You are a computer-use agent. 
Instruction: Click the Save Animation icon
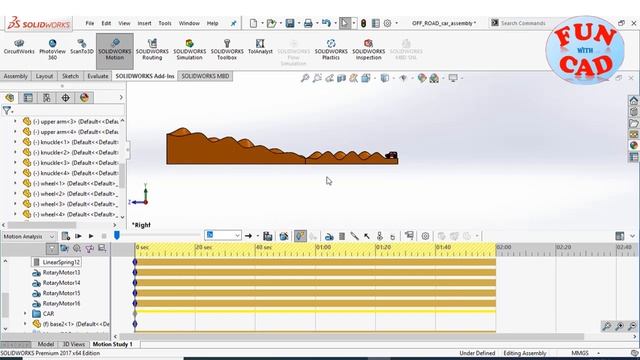[268, 236]
